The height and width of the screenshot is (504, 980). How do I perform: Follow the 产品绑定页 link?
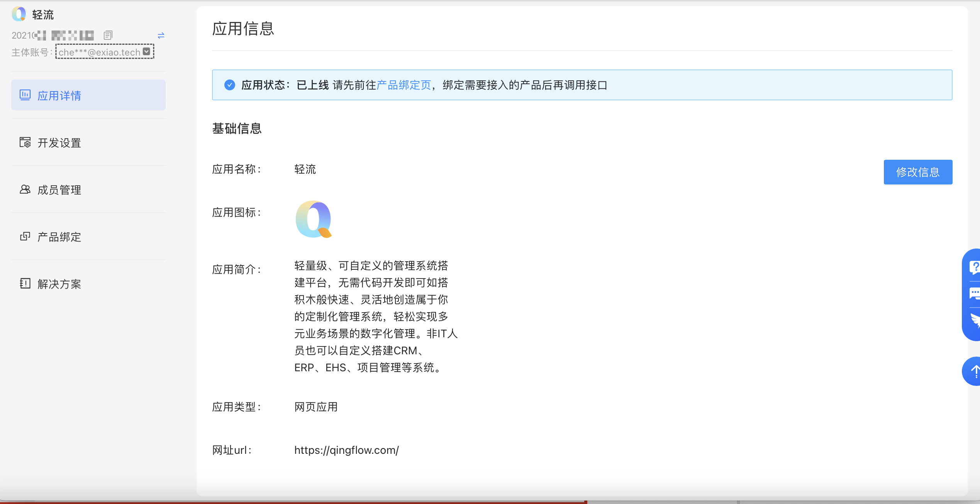click(404, 85)
